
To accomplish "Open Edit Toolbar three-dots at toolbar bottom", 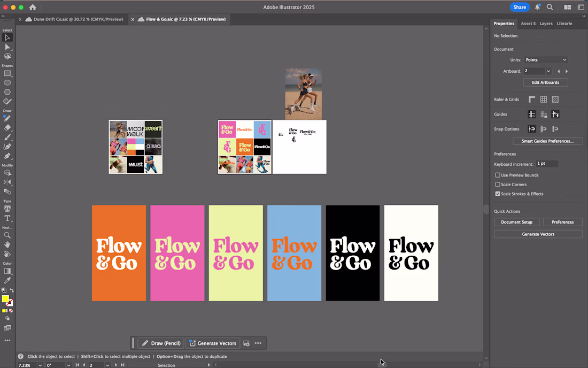I will click(7, 341).
